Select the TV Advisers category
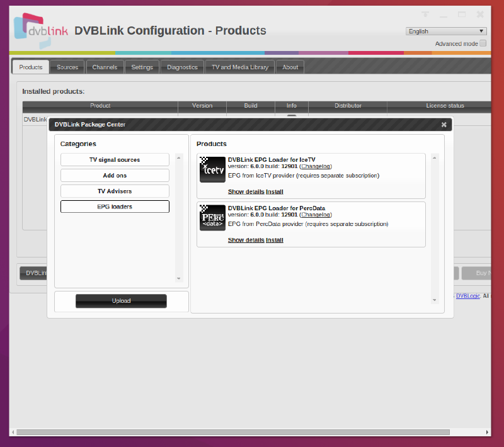 tap(115, 191)
